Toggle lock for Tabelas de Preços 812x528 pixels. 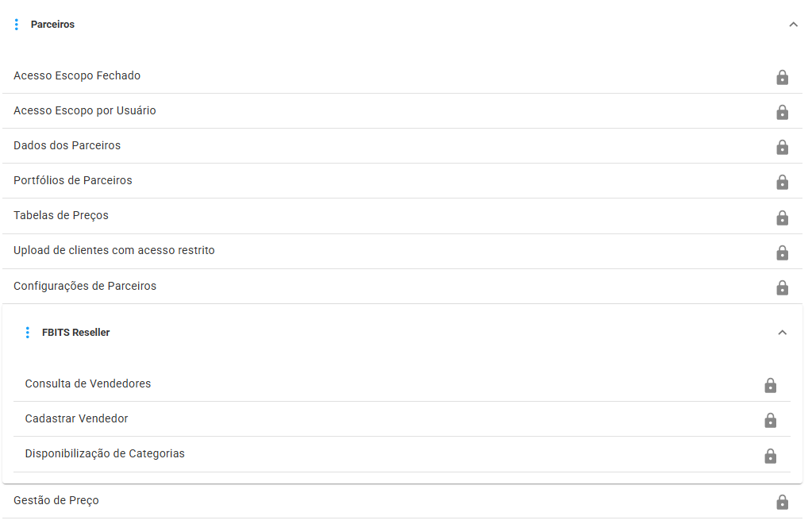pyautogui.click(x=782, y=217)
